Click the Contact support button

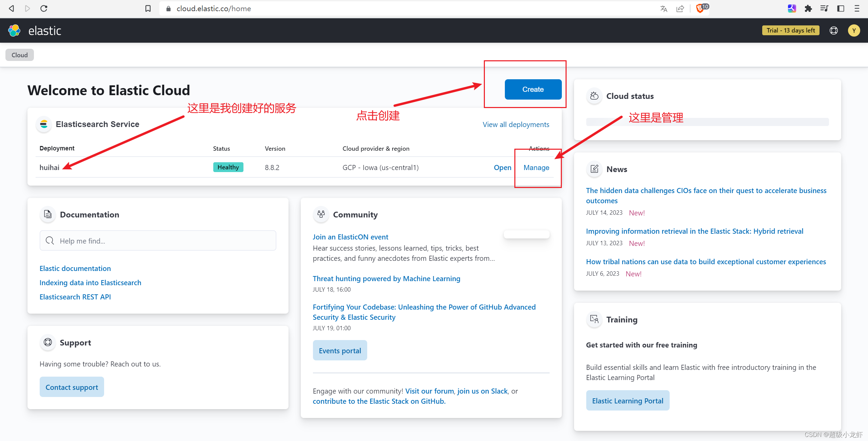pyautogui.click(x=72, y=387)
